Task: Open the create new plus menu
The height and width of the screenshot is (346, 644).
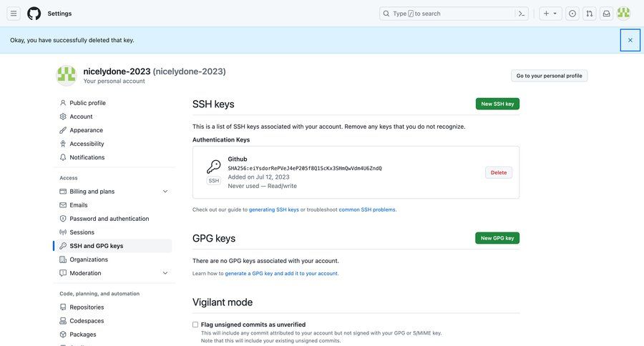Action: click(x=550, y=14)
